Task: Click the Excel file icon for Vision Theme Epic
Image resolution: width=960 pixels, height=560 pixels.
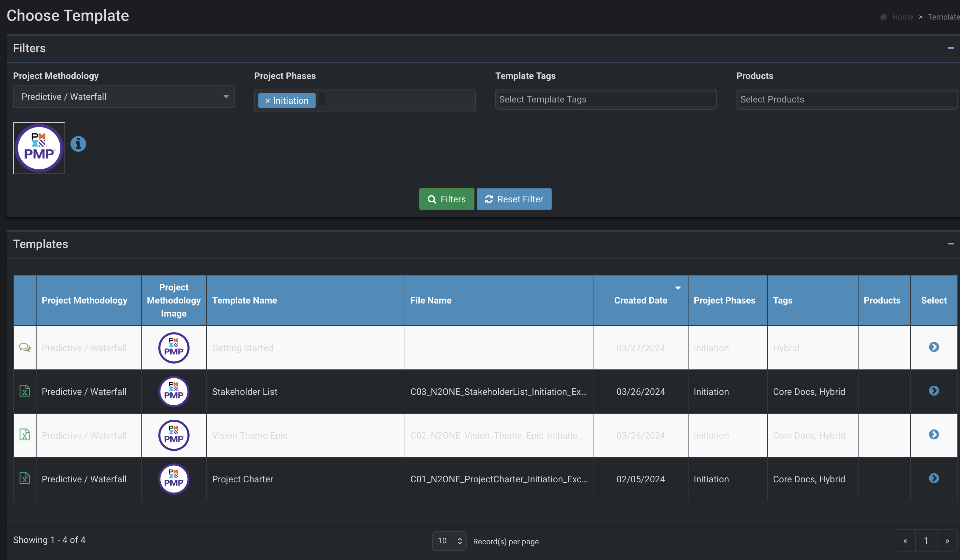Action: tap(25, 435)
